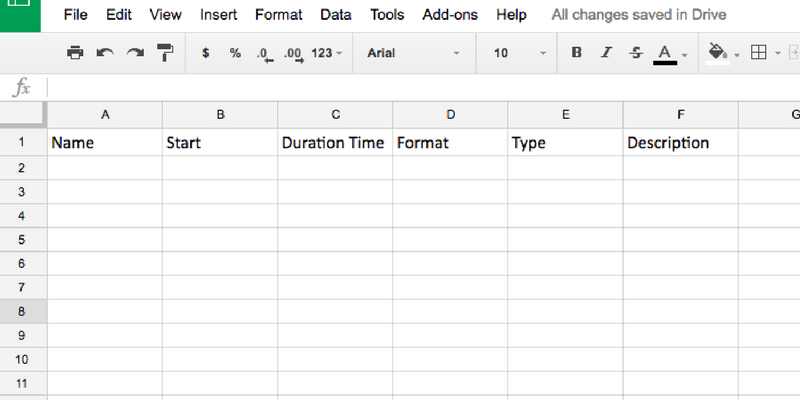
Task: Select the Paint format tool
Action: 166,53
